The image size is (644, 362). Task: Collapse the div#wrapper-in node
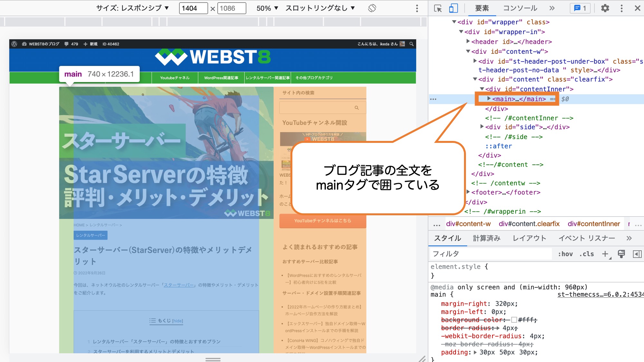pyautogui.click(x=461, y=32)
